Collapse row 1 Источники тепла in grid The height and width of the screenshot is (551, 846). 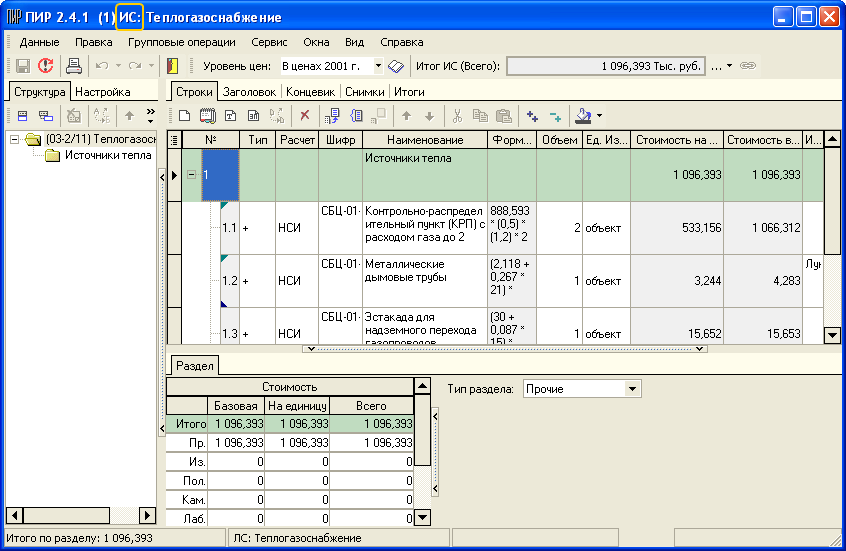pyautogui.click(x=191, y=175)
